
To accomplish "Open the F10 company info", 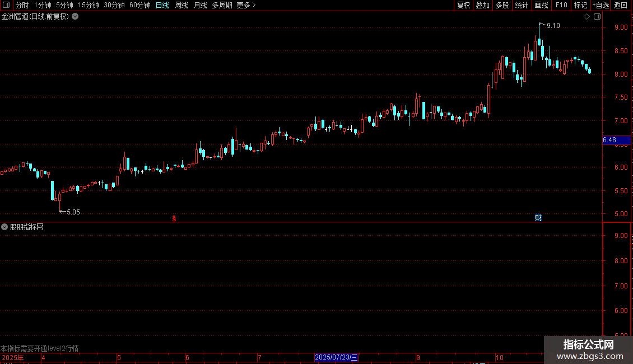I will point(561,5).
